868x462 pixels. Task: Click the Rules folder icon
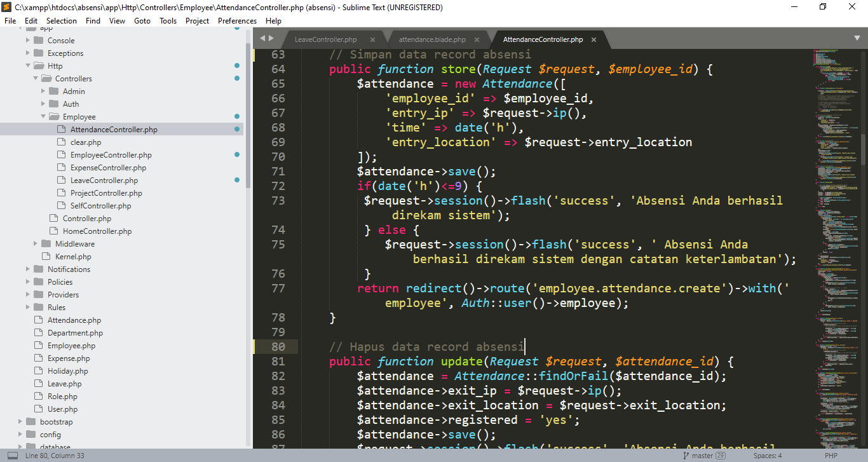coord(39,307)
